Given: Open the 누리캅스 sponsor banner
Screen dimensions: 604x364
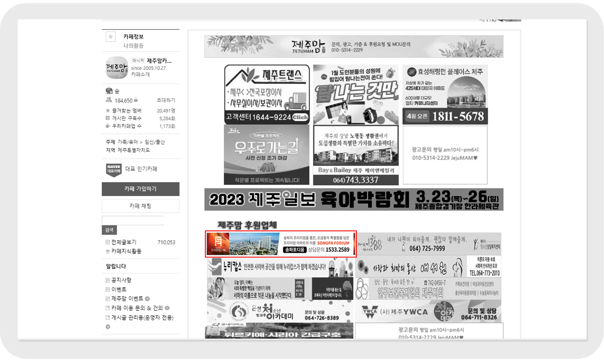Looking at the screenshot, I should point(280,266).
